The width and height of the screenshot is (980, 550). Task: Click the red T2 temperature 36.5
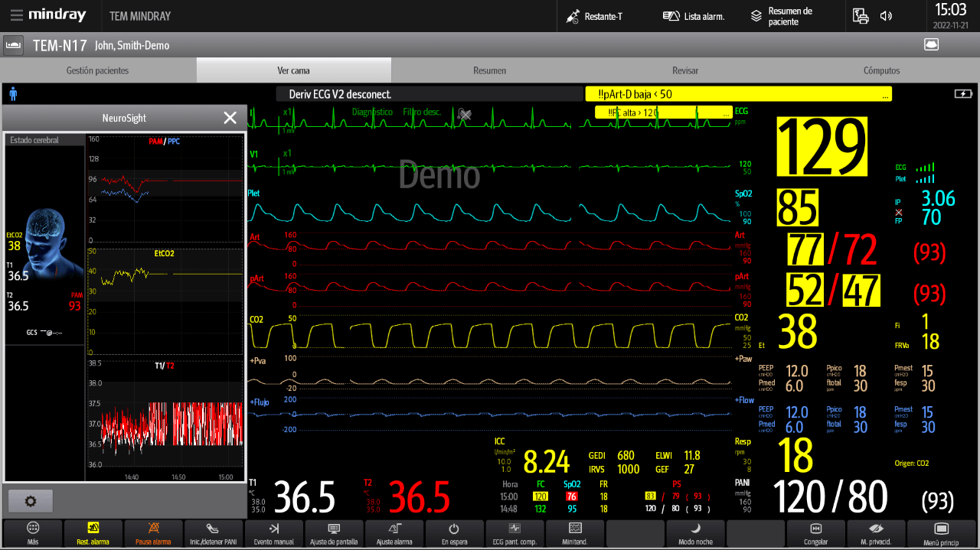click(x=420, y=498)
